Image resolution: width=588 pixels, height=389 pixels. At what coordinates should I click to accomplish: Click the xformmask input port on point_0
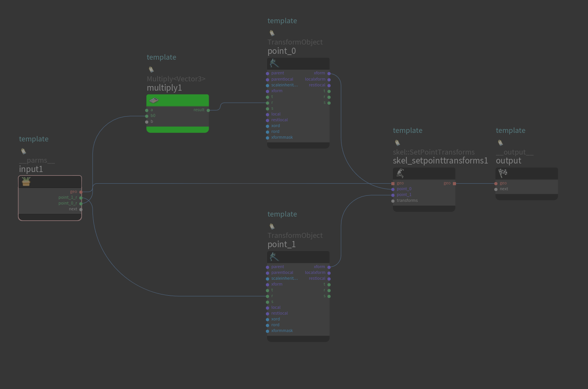pos(267,138)
